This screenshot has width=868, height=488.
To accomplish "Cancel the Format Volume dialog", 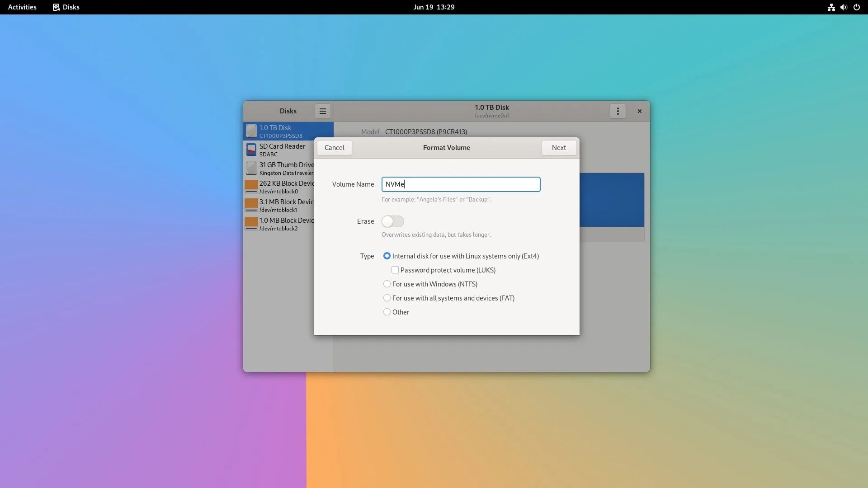I will pos(334,148).
